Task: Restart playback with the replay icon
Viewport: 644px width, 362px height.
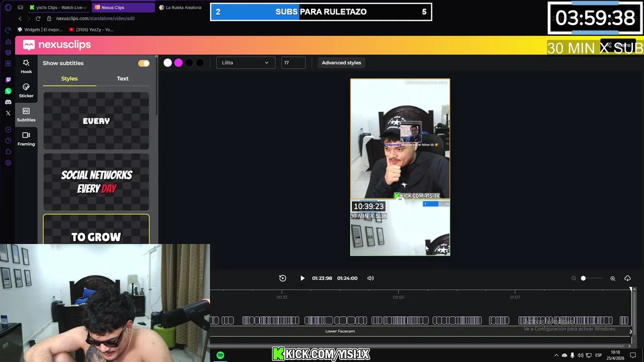Action: tap(283, 278)
